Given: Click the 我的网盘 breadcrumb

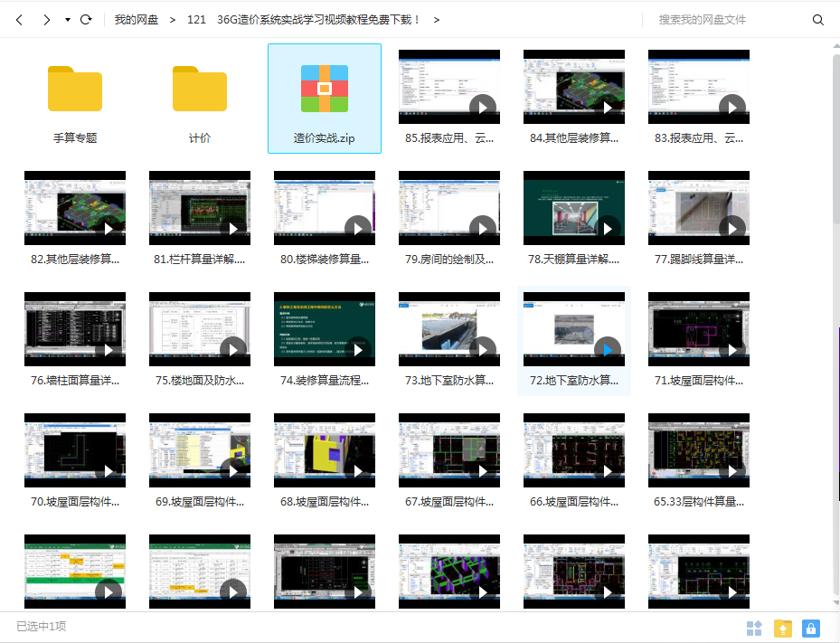Looking at the screenshot, I should pos(136,20).
